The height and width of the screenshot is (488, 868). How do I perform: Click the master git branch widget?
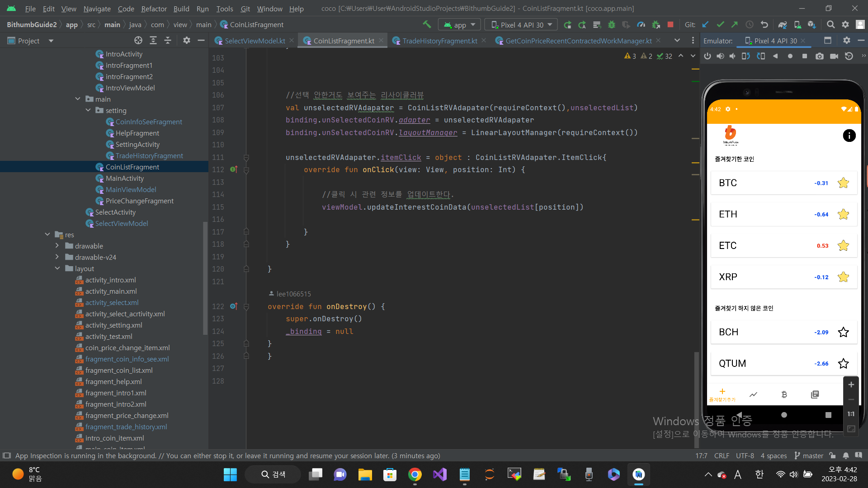pyautogui.click(x=809, y=455)
